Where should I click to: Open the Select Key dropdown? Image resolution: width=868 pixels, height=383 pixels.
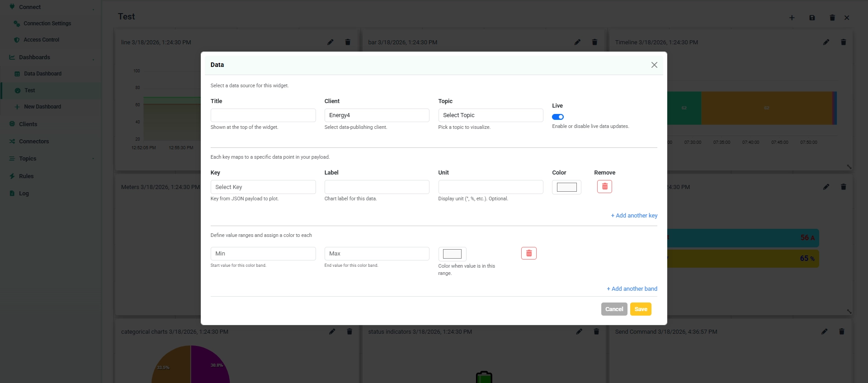point(263,187)
